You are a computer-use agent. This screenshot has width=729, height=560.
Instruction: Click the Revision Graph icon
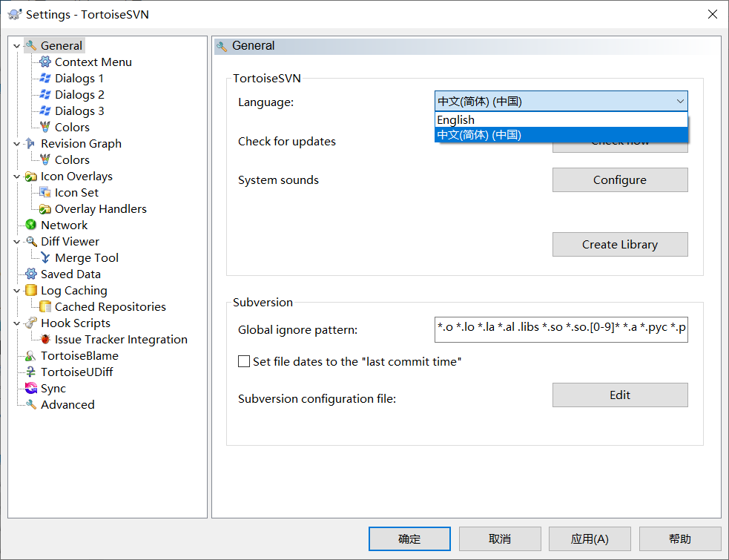tap(30, 143)
